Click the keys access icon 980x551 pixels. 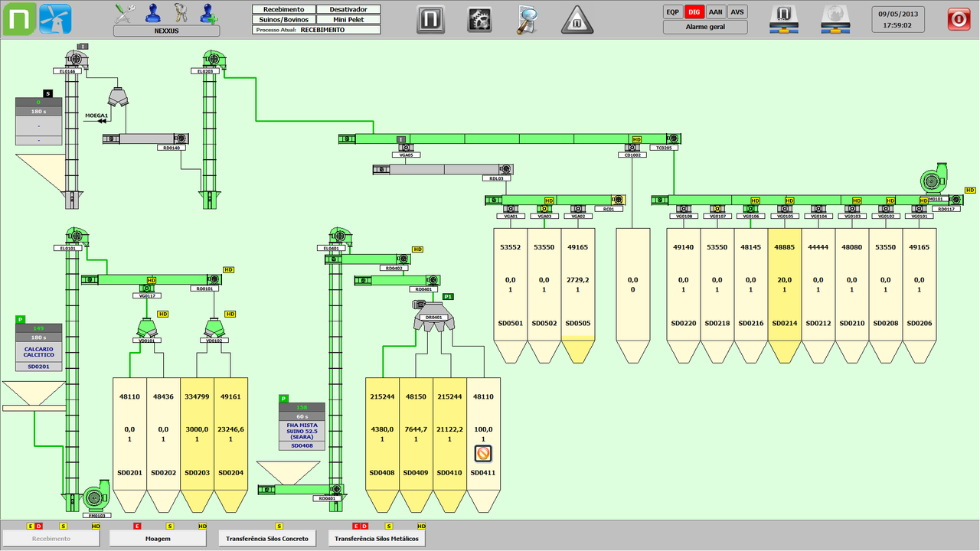pyautogui.click(x=181, y=13)
